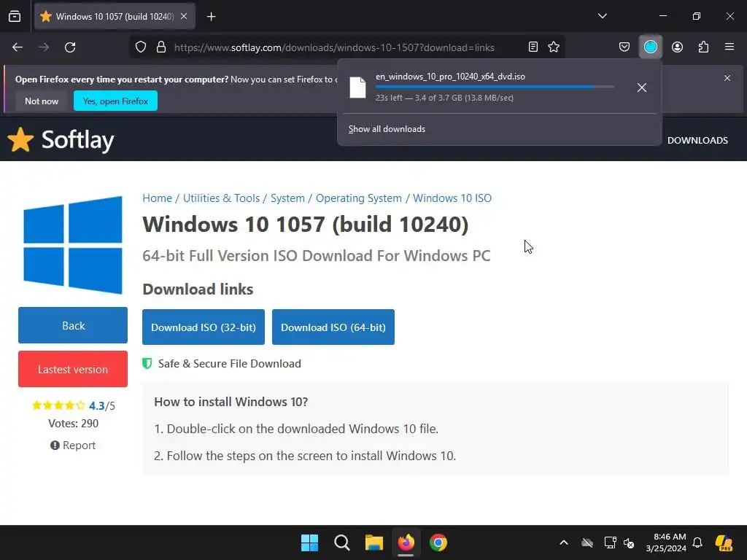Open the Firefox View icon in the tab bar

(x=15, y=16)
